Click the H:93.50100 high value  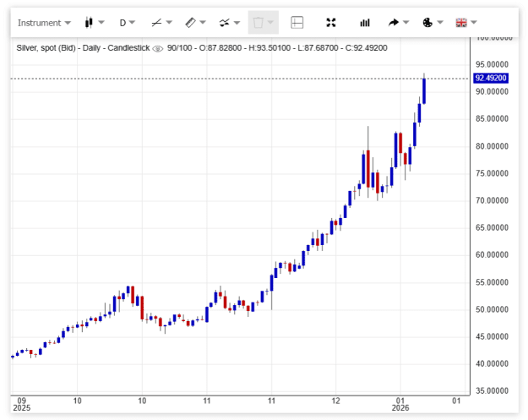(x=269, y=48)
